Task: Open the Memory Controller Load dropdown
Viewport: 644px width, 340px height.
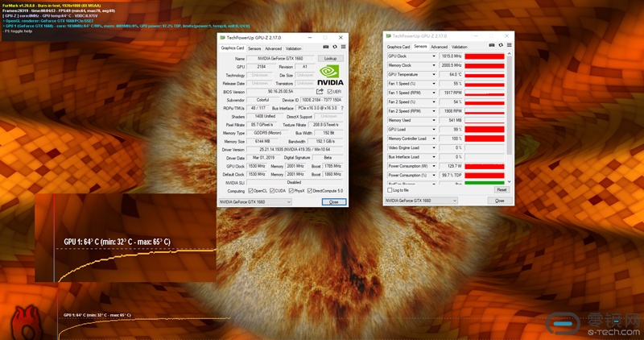Action: coord(433,139)
